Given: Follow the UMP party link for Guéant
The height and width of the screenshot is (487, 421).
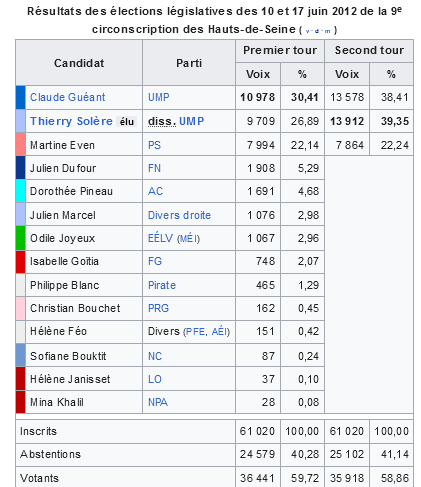Looking at the screenshot, I should (x=158, y=97).
